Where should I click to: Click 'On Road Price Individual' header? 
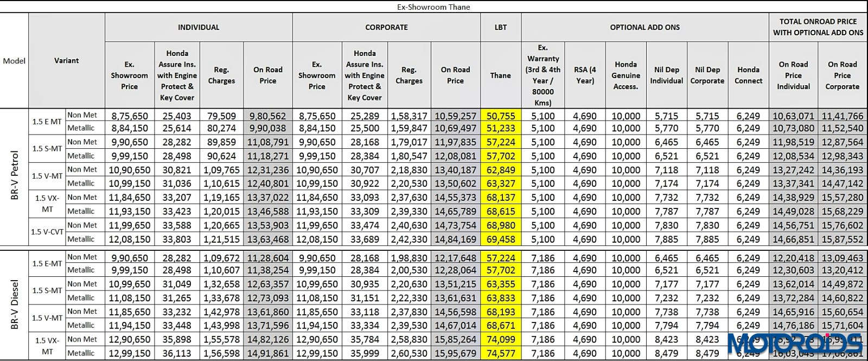793,75
